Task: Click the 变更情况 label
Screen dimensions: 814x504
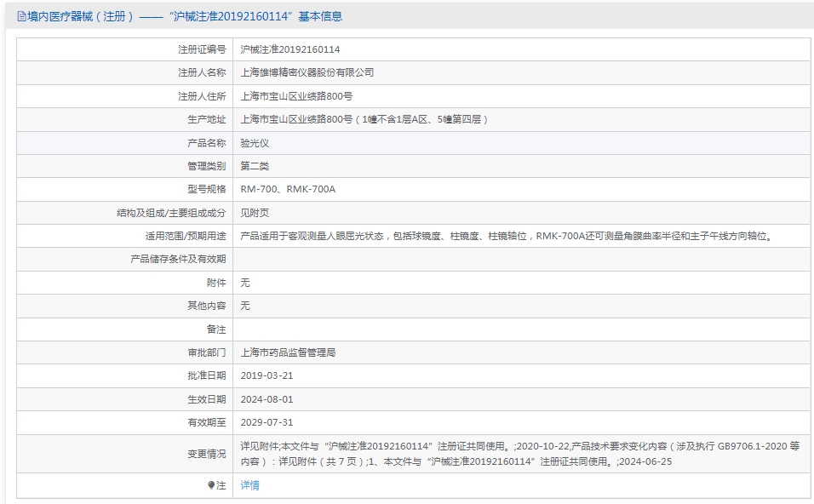Action: [x=207, y=454]
